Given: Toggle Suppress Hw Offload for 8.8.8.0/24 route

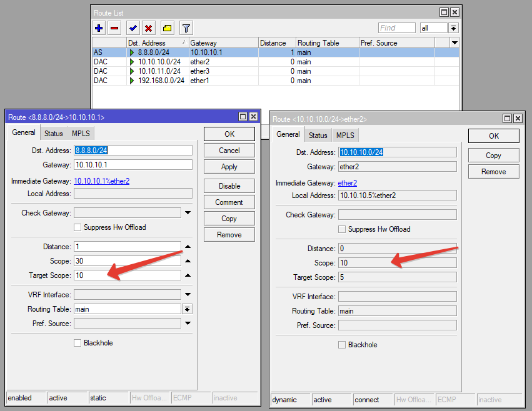Looking at the screenshot, I should 78,227.
